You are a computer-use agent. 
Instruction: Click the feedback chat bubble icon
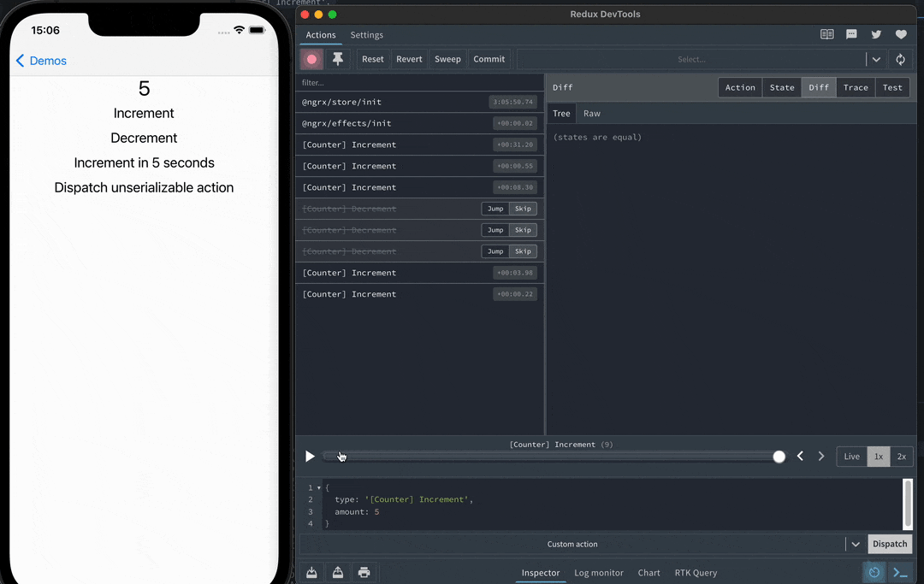coord(851,35)
